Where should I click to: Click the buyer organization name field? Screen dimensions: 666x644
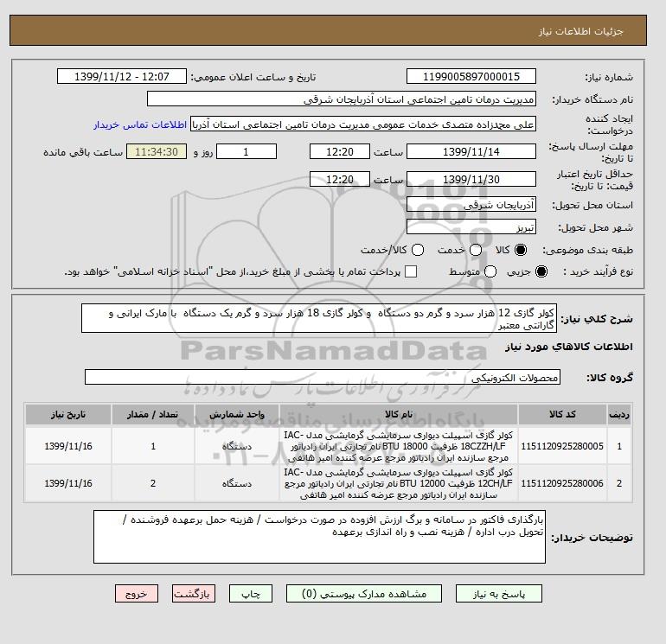[x=342, y=99]
